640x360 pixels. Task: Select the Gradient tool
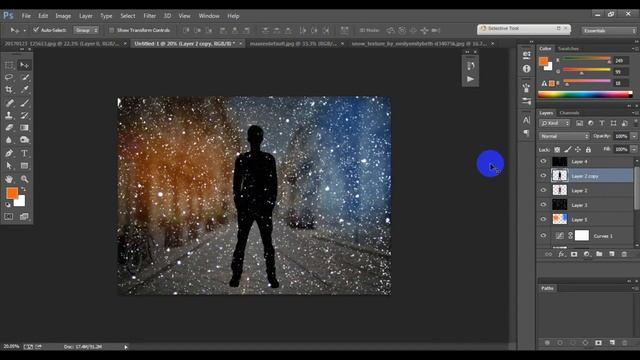click(24, 127)
